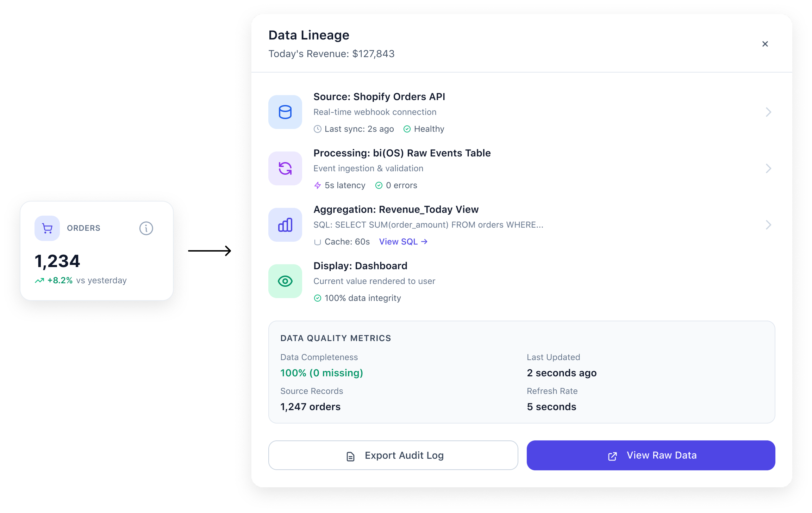This screenshot has width=812, height=513.
Task: Click the info icon on Orders card
Action: tap(146, 228)
